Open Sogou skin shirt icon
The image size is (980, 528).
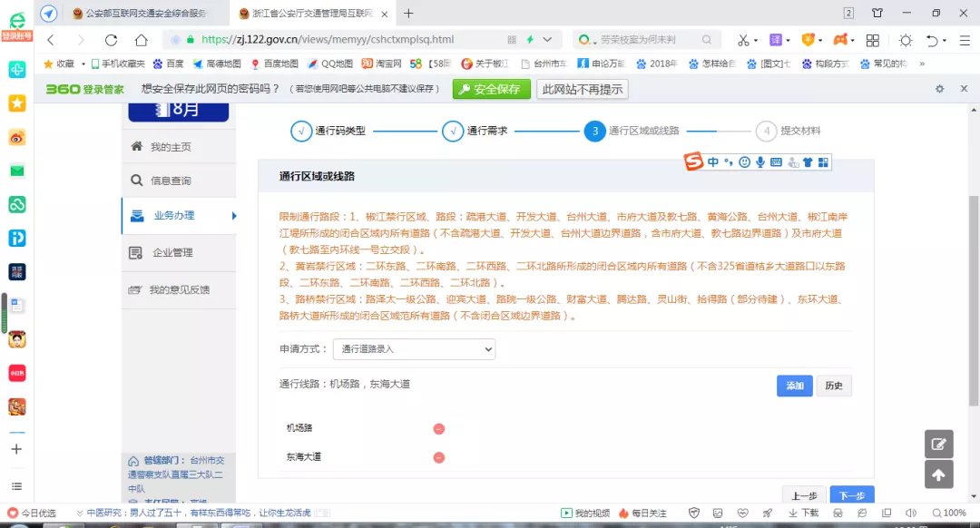click(x=808, y=161)
